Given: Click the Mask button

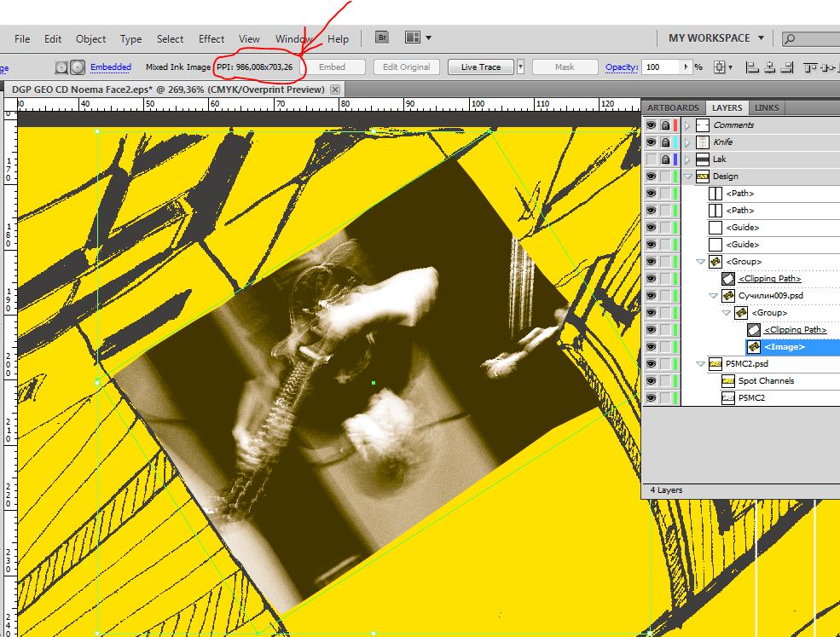Looking at the screenshot, I should coord(565,67).
